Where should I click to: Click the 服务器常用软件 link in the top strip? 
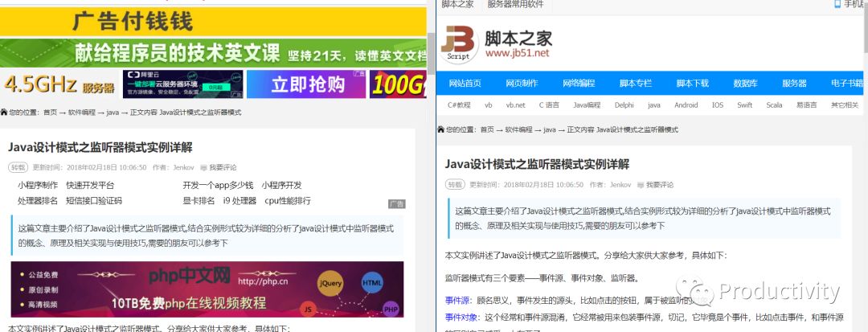515,5
